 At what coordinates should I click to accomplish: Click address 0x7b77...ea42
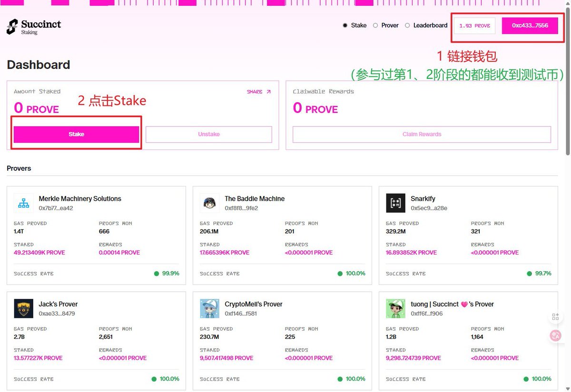(56, 208)
